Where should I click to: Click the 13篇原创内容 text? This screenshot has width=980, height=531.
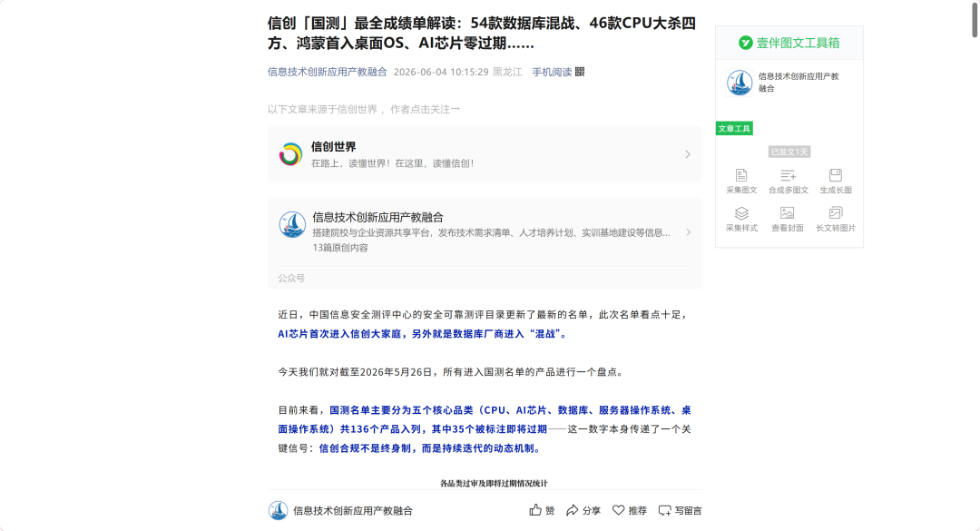(340, 248)
